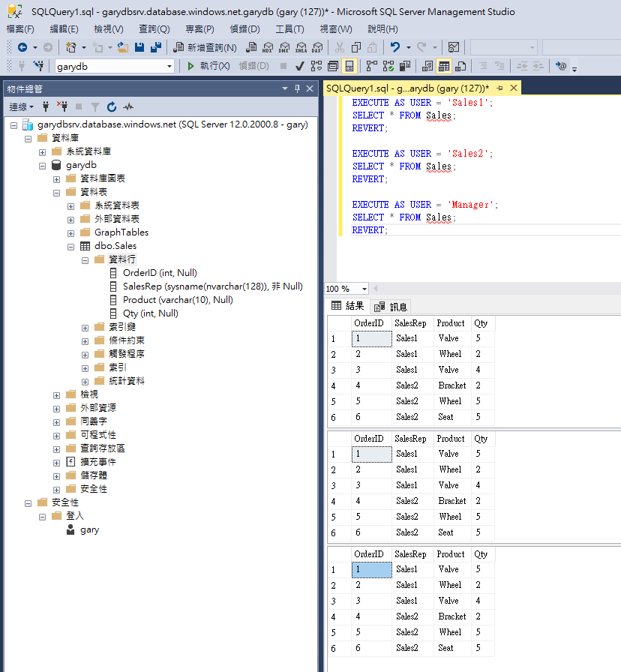Click the Save floppy disk icon
The width and height of the screenshot is (621, 672).
tap(139, 47)
